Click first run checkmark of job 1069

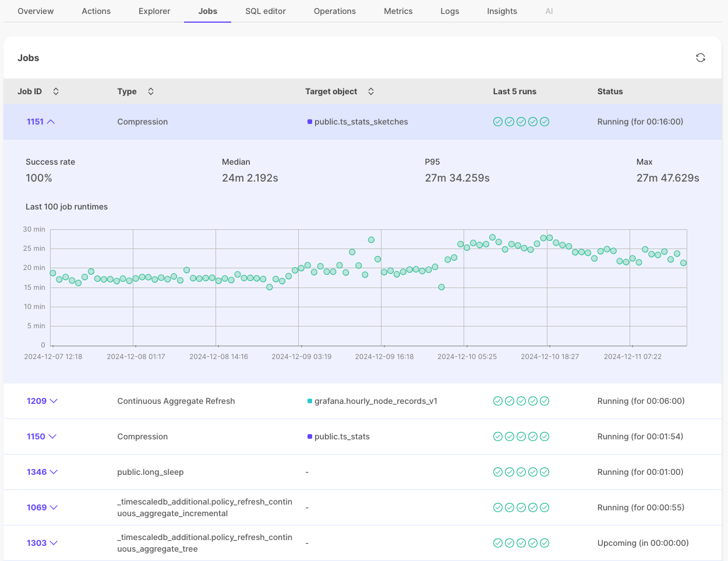pos(498,507)
